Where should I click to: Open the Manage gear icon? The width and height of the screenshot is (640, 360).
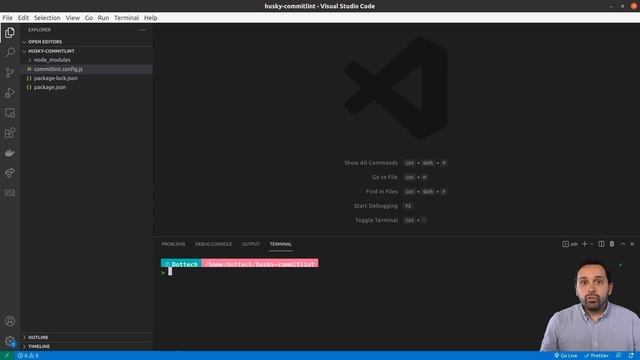point(10,341)
